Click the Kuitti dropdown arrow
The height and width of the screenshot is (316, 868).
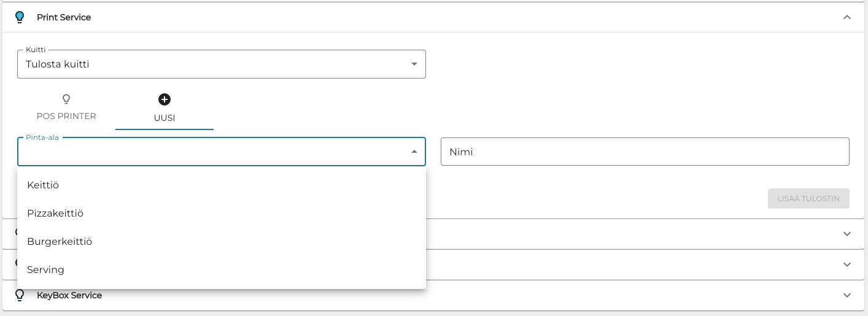click(414, 64)
